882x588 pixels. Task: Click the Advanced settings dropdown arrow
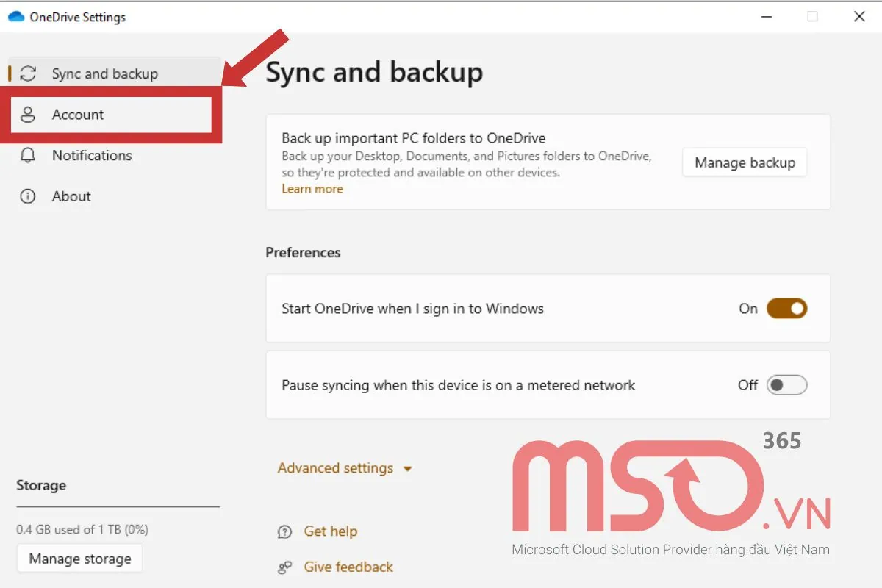click(x=408, y=469)
